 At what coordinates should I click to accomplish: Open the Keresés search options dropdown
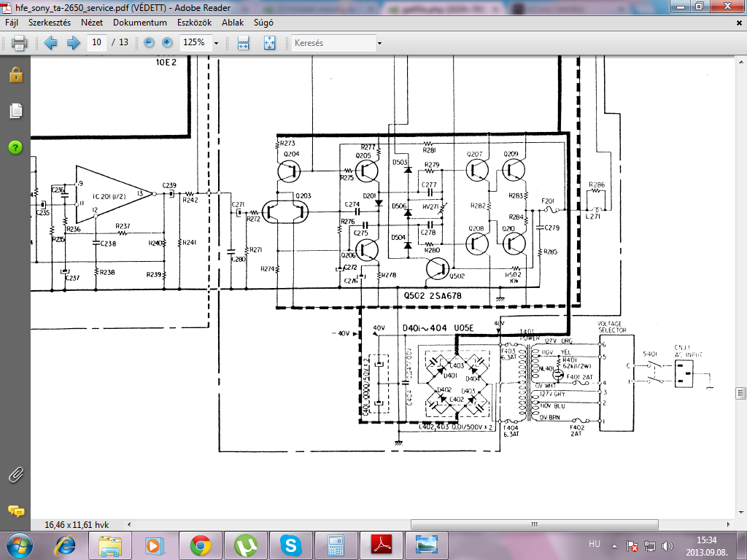point(379,43)
